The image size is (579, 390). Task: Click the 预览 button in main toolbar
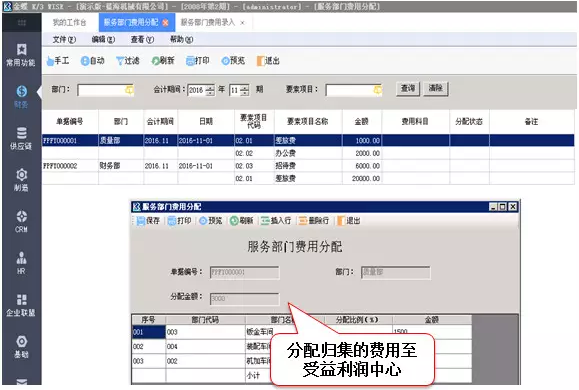pyautogui.click(x=233, y=61)
